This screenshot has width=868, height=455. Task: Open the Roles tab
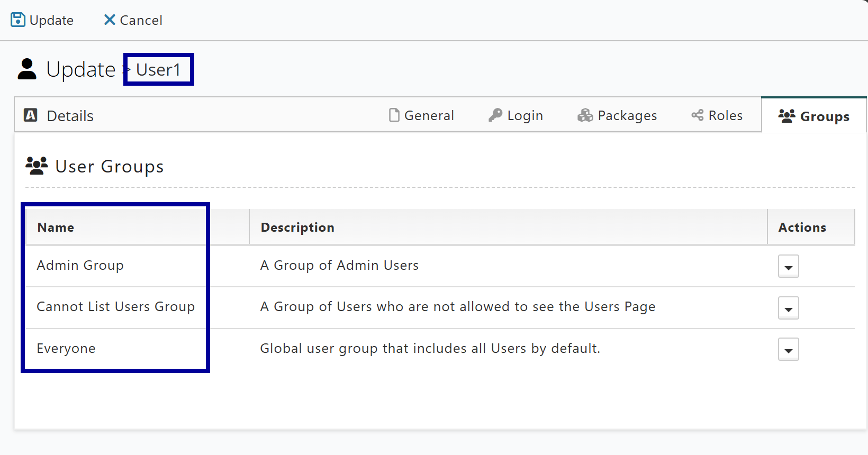[717, 115]
